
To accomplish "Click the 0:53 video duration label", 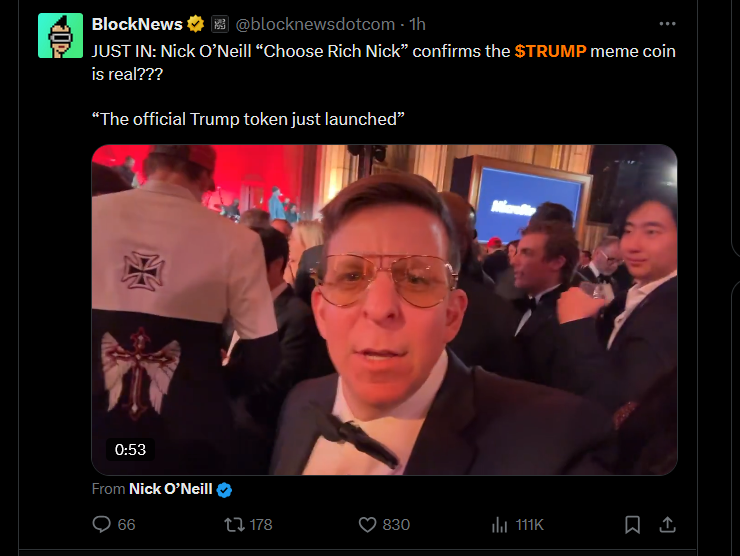I will point(130,449).
